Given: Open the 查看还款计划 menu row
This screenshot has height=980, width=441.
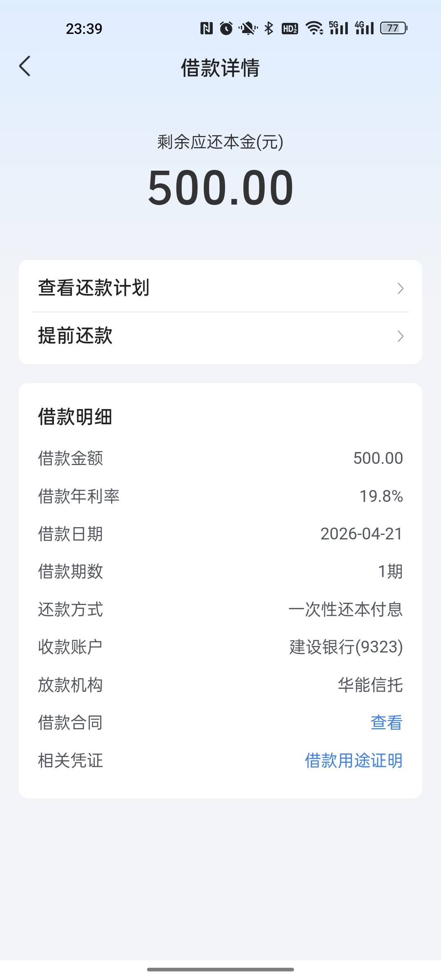Looking at the screenshot, I should point(220,288).
